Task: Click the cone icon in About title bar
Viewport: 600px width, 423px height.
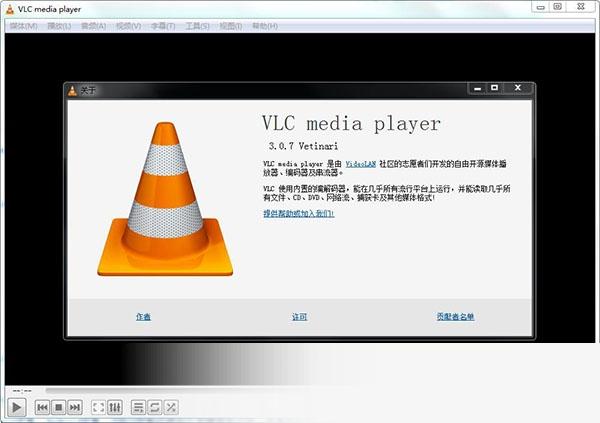Action: click(72, 90)
